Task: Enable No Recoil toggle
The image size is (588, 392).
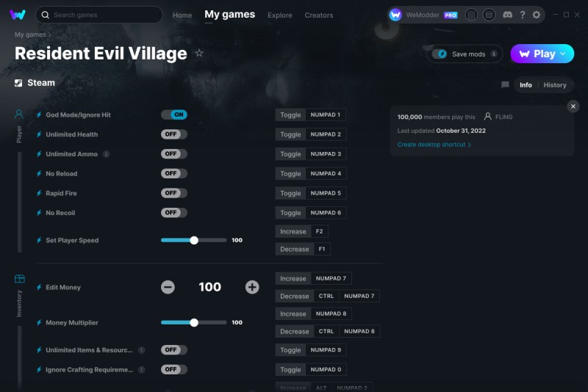Action: tap(174, 213)
